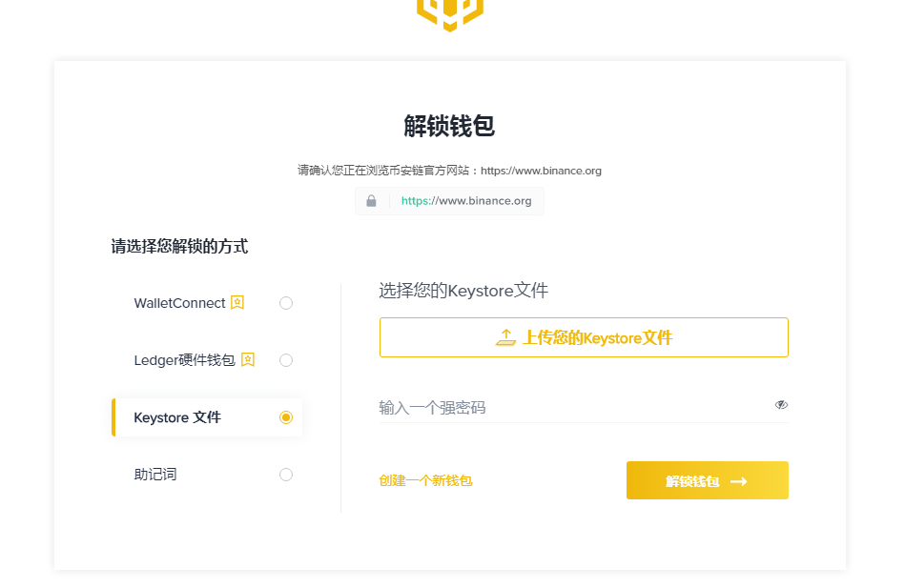Click 上传您的Keystore文件 upload button
The image size is (905, 588).
coord(584,337)
